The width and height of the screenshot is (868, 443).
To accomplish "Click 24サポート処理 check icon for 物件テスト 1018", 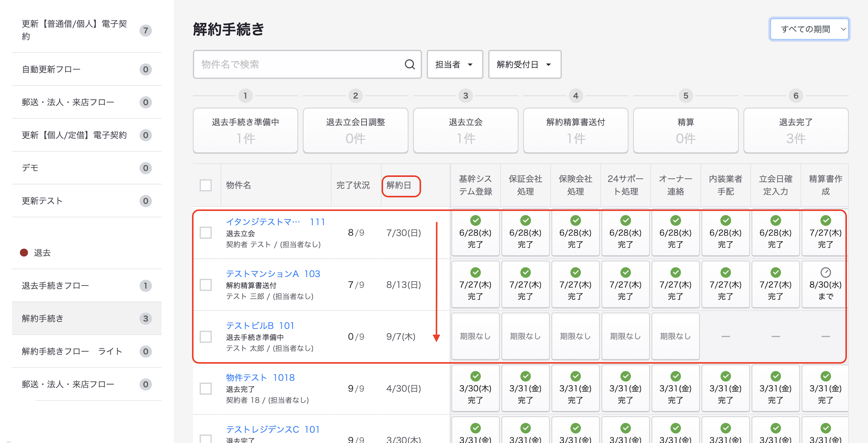I will click(x=625, y=376).
